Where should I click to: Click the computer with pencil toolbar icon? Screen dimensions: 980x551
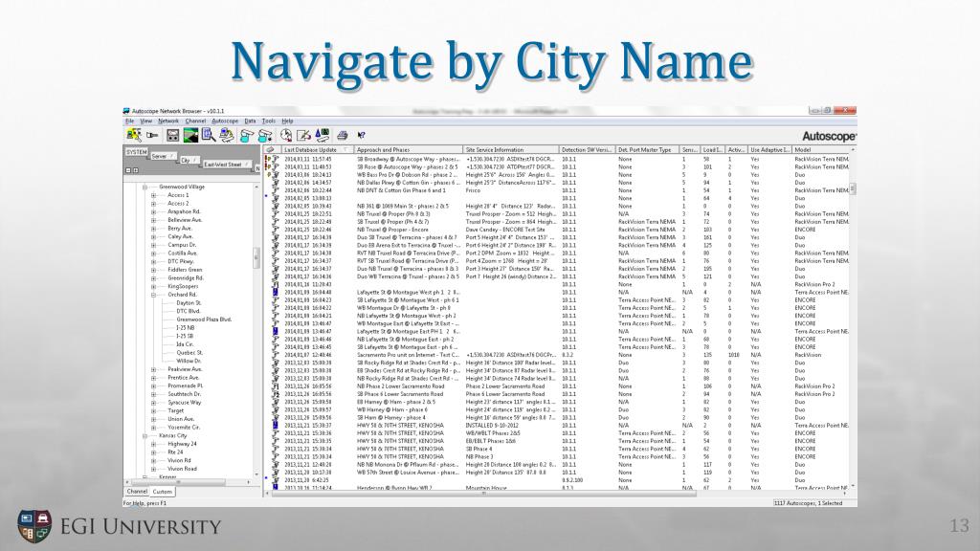click(x=226, y=135)
